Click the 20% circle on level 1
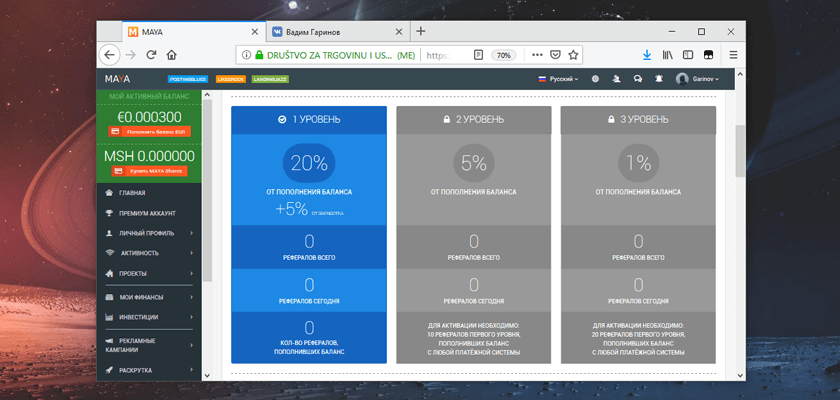 click(x=309, y=163)
